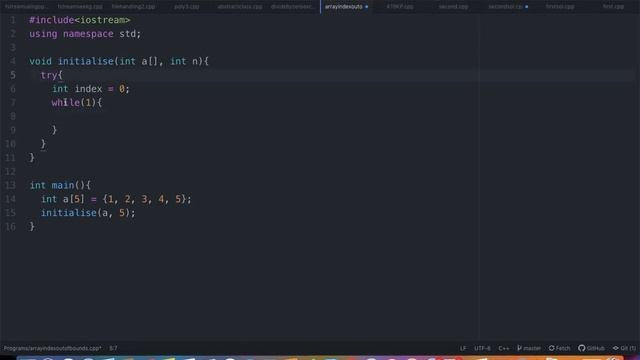The image size is (640, 360).
Task: Change the LF line ending setting
Action: 463,348
